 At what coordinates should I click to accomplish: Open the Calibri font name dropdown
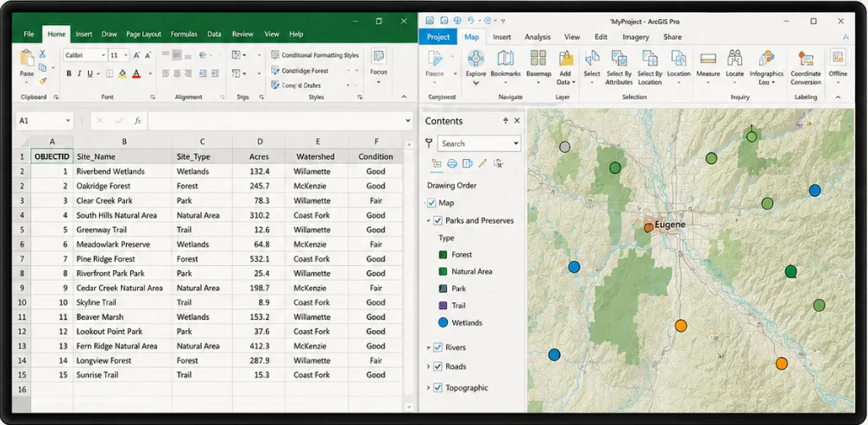point(103,55)
